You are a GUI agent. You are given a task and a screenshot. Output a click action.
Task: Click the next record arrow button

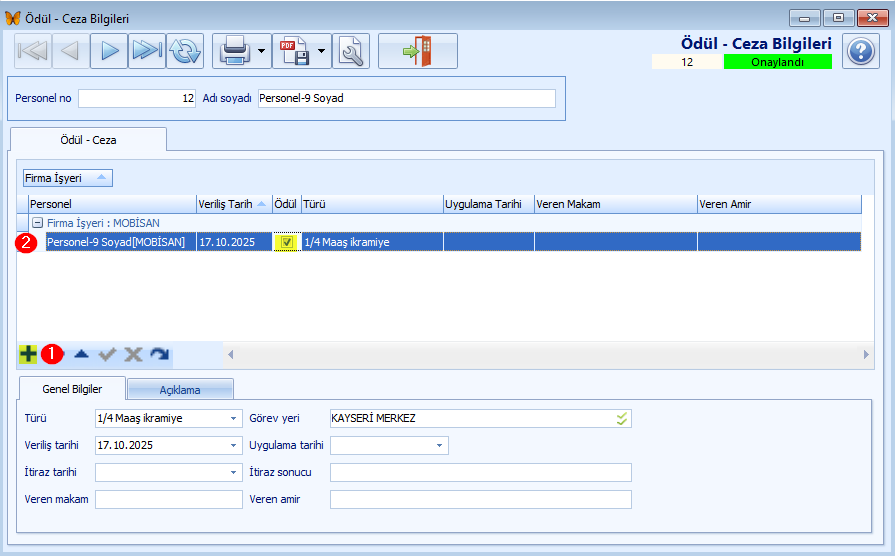(109, 51)
